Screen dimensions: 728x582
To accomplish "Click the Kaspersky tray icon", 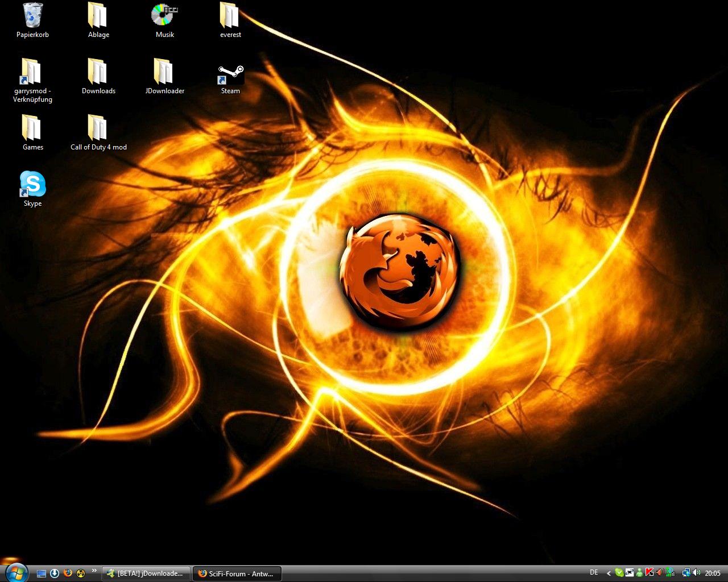I will [650, 573].
